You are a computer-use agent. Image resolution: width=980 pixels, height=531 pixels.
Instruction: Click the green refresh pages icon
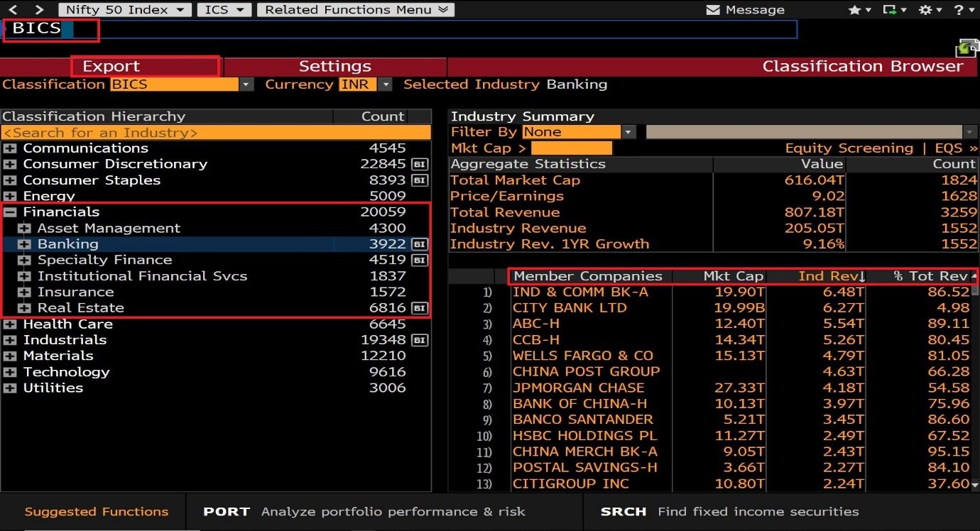pyautogui.click(x=964, y=48)
